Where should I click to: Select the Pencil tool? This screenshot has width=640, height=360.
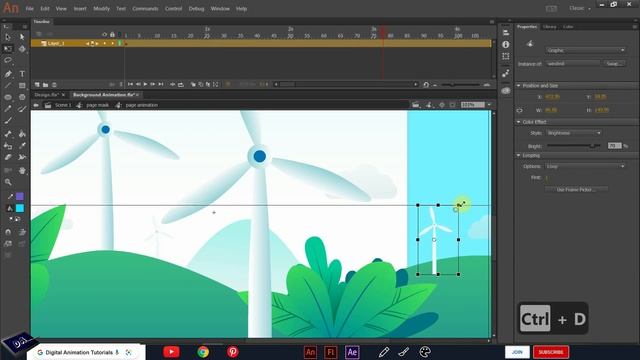tap(8, 109)
